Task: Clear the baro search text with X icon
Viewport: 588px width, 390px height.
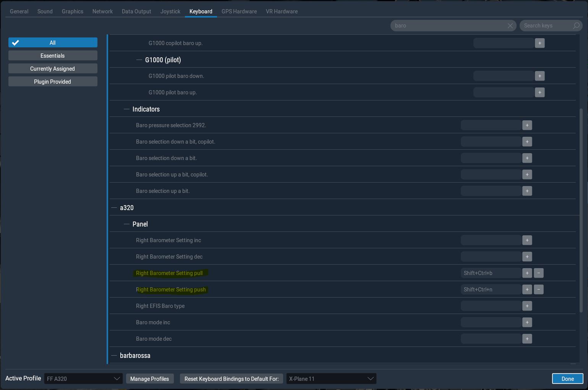Action: pyautogui.click(x=510, y=26)
